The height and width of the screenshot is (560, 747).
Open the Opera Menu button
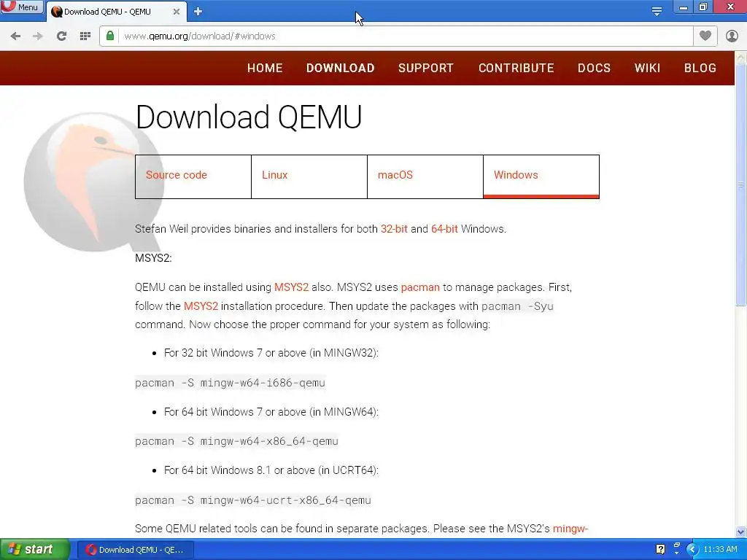(22, 7)
